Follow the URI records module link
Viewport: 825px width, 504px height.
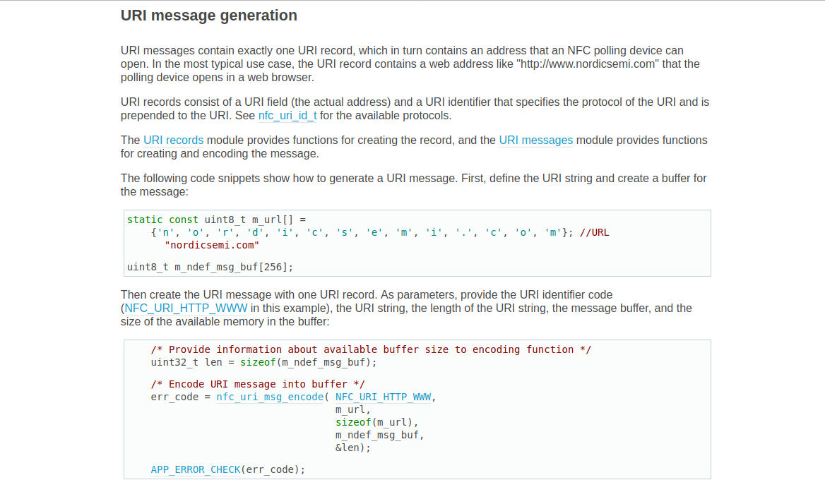coord(173,140)
